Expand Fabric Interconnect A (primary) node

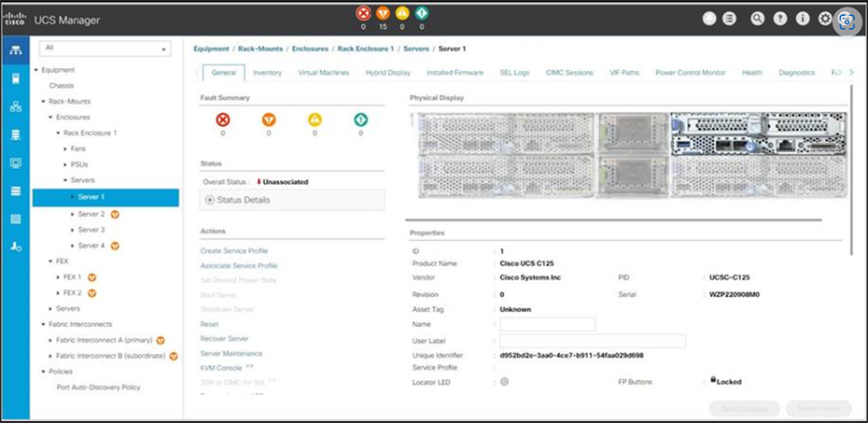coord(51,341)
